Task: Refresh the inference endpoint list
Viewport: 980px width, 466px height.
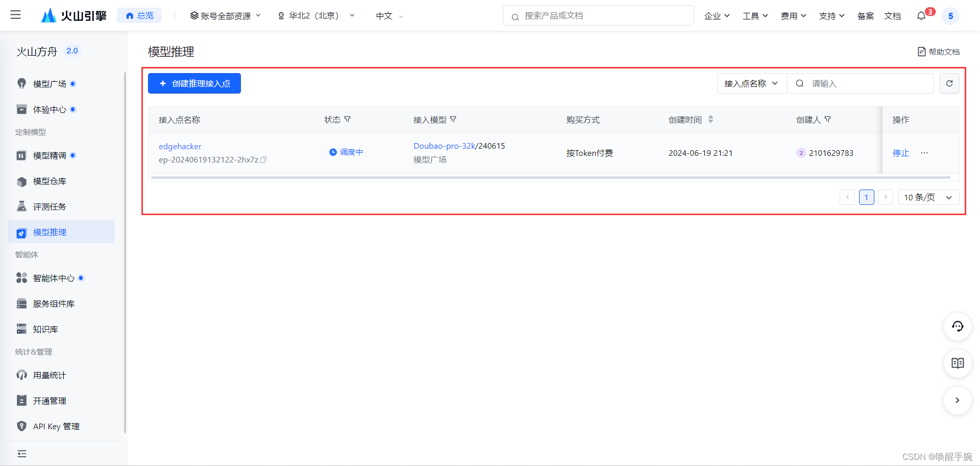Action: pyautogui.click(x=949, y=83)
